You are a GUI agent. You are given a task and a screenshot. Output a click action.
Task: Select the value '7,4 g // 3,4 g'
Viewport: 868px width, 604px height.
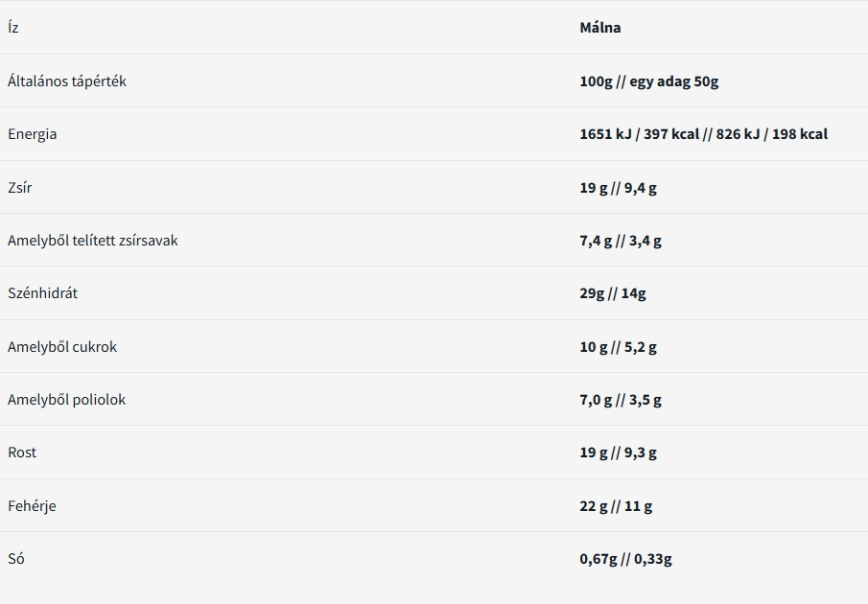click(x=620, y=241)
